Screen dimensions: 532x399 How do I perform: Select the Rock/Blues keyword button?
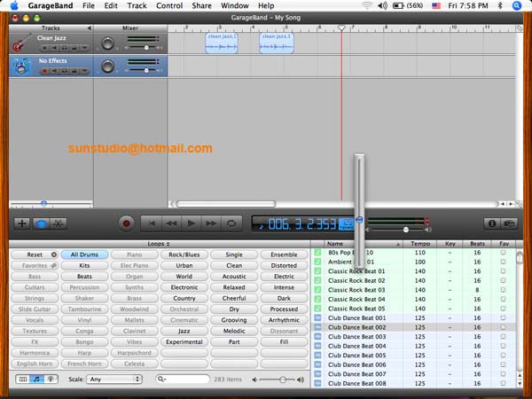click(x=184, y=254)
